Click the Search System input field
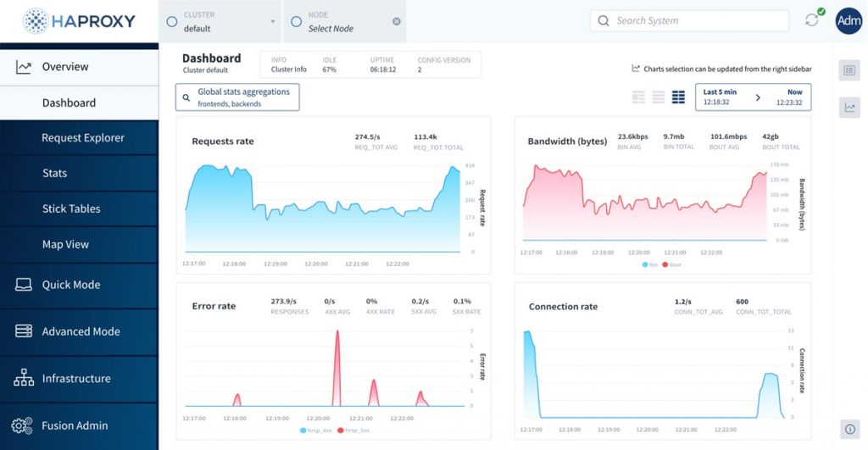Screen dimensions: 868x450 click(676, 20)
